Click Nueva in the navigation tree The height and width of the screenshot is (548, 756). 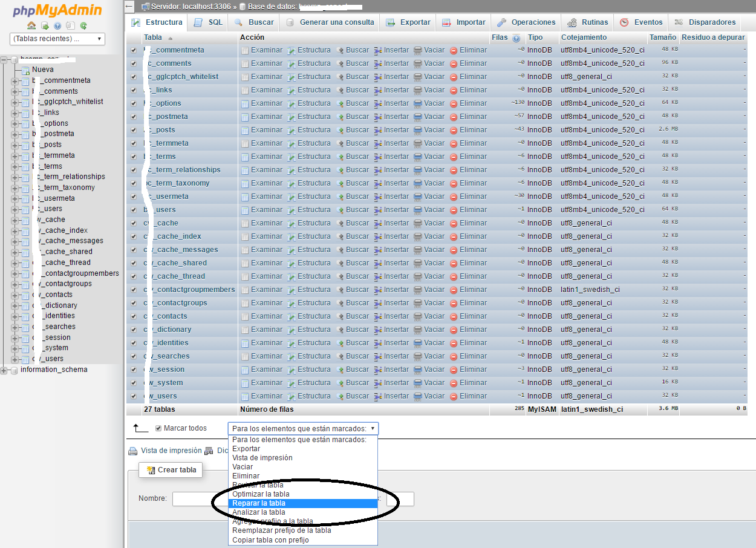click(x=43, y=70)
